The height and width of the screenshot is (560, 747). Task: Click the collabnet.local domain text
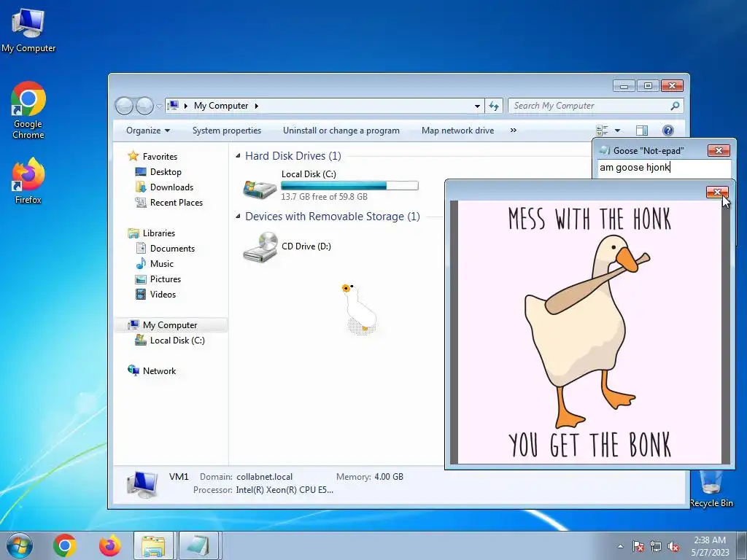pos(264,477)
